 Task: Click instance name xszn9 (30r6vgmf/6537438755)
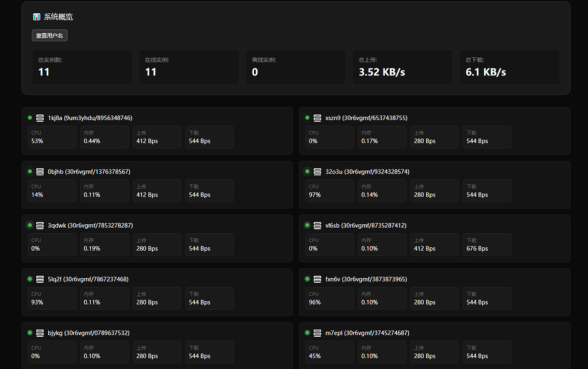(366, 118)
